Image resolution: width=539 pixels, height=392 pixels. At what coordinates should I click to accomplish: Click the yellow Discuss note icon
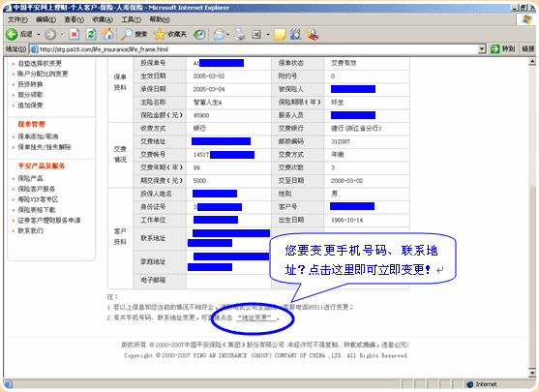tap(280, 34)
